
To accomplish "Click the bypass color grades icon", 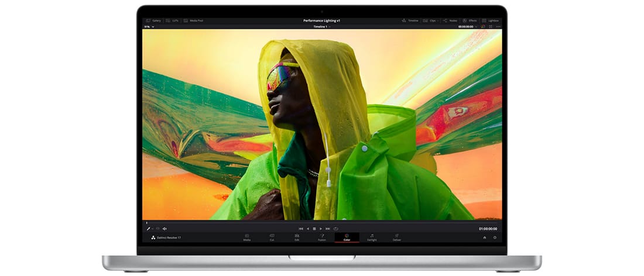I will tap(483, 27).
